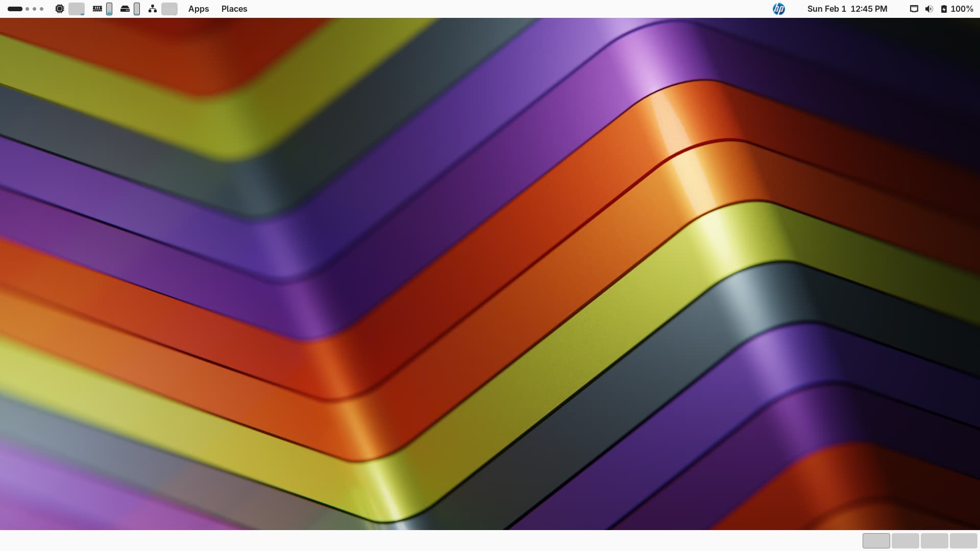980x551 pixels.
Task: Click the disk usage bar meter
Action: coord(137,9)
